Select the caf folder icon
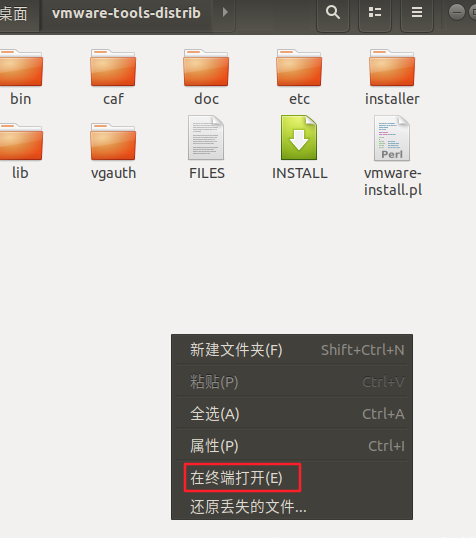 113,68
